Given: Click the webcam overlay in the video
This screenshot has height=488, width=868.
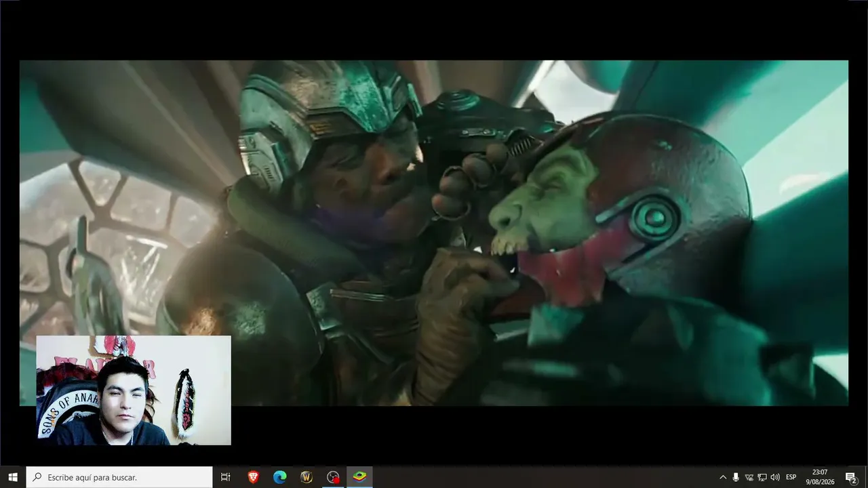Looking at the screenshot, I should point(134,390).
